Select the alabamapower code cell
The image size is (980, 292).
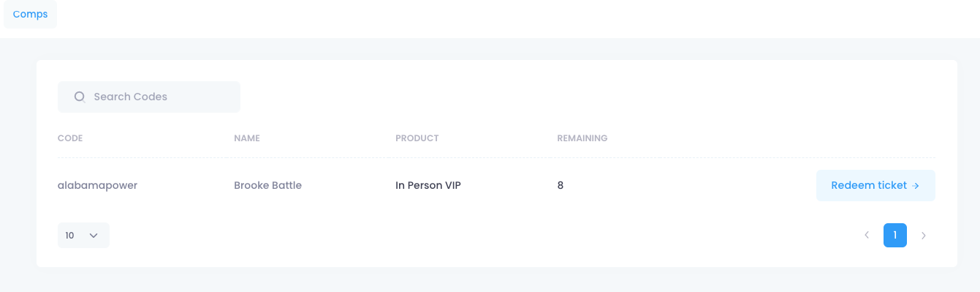point(98,185)
